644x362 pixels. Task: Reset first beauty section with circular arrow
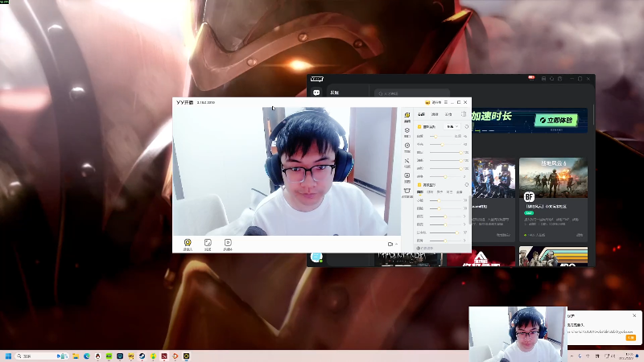[x=467, y=127]
